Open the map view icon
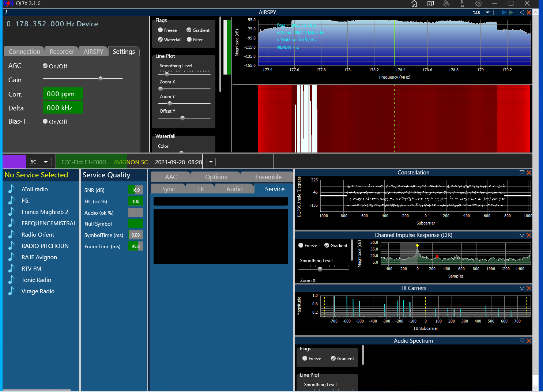The height and width of the screenshot is (392, 543). click(x=430, y=4)
